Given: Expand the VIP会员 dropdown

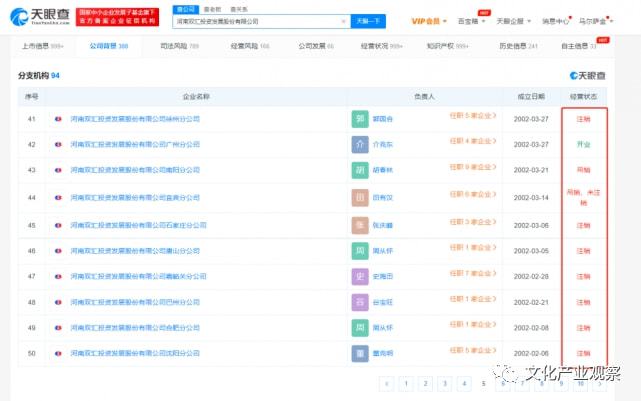Looking at the screenshot, I should 429,21.
